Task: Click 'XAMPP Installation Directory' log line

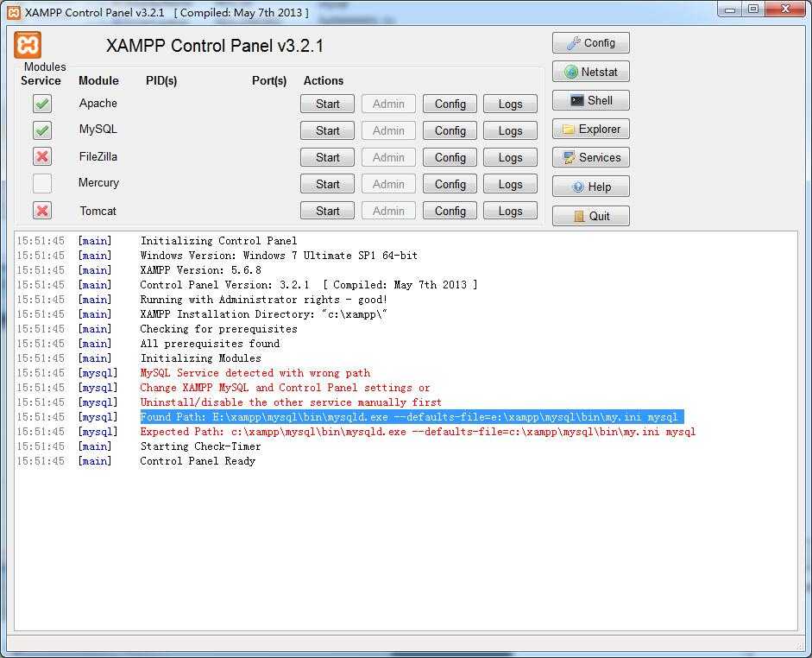Action: 263,314
